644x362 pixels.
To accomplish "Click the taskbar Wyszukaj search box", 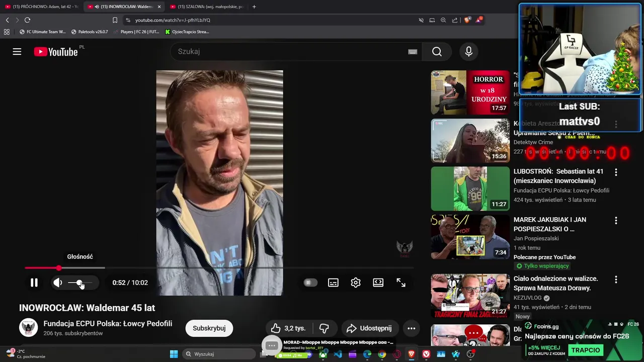I will (x=218, y=354).
